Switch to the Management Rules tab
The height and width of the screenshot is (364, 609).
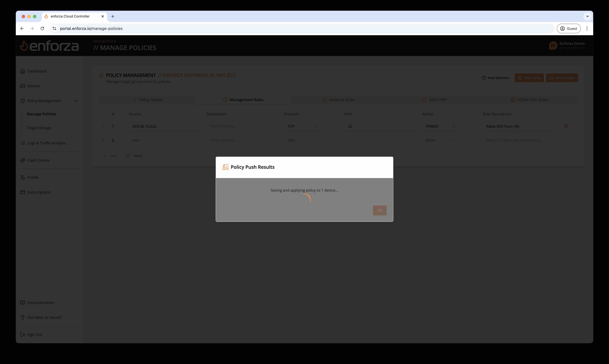coord(243,100)
